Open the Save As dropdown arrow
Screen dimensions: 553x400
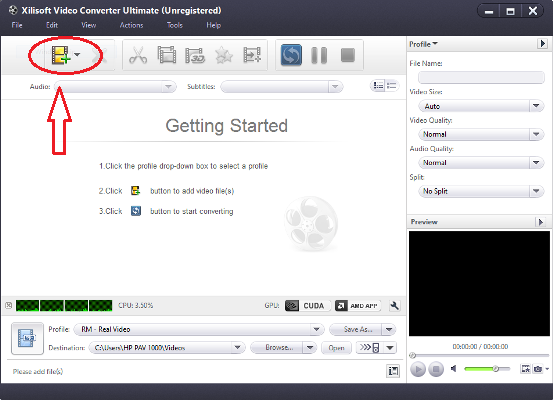coord(389,329)
